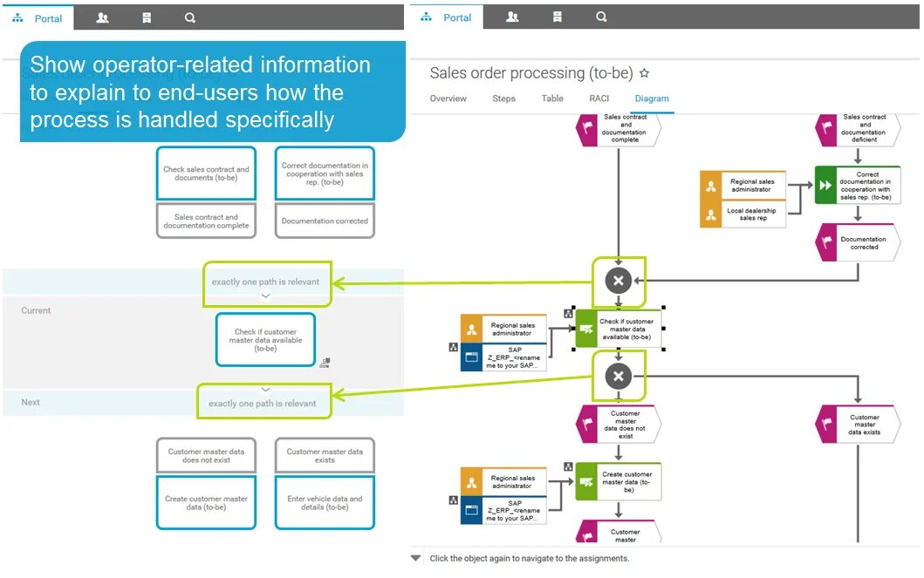Click repository icon in right window header
The image size is (924, 578).
click(557, 17)
